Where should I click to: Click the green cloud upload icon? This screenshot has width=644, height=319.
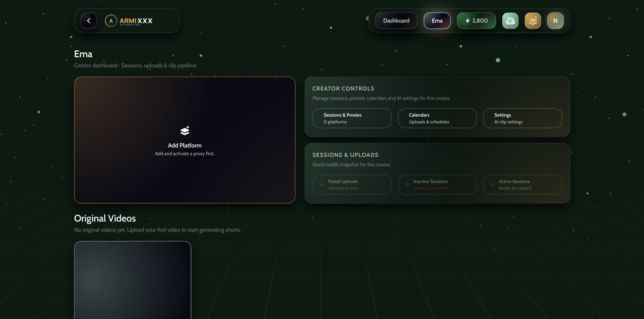[x=510, y=21]
